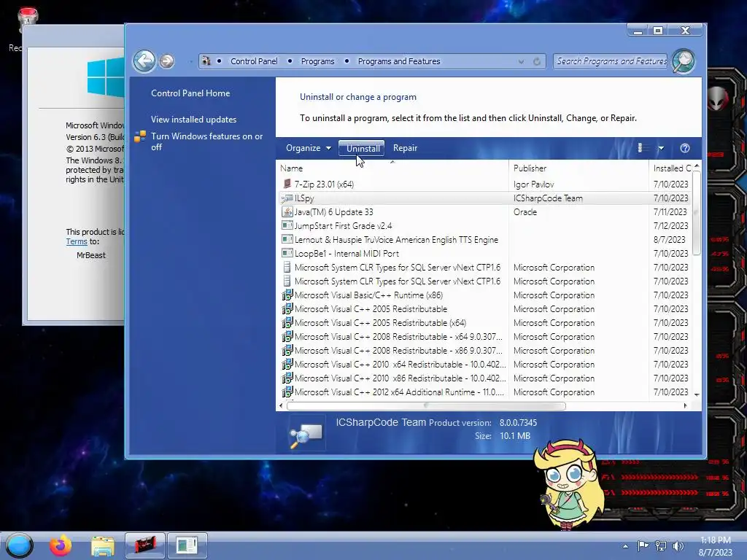Click the Igor Pavlov publisher cell
This screenshot has height=560, width=747.
pyautogui.click(x=533, y=184)
